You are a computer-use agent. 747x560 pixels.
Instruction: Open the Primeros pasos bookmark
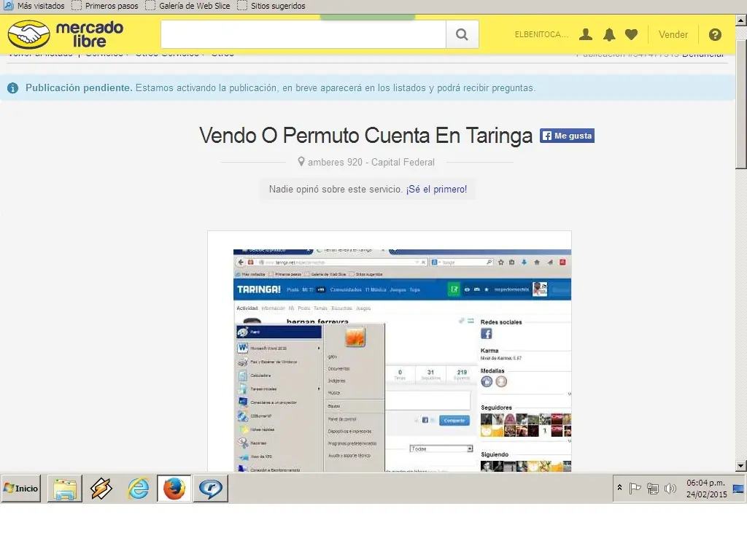(105, 6)
